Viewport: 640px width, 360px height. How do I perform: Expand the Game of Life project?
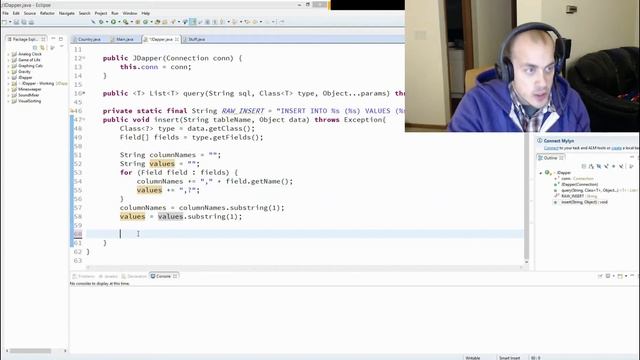8,60
